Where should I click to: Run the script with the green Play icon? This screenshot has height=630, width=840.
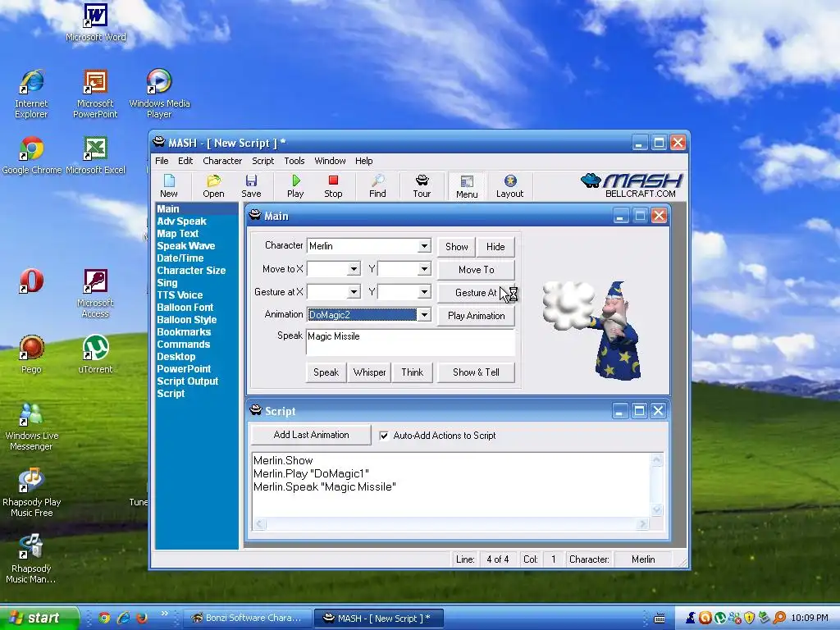coord(295,186)
